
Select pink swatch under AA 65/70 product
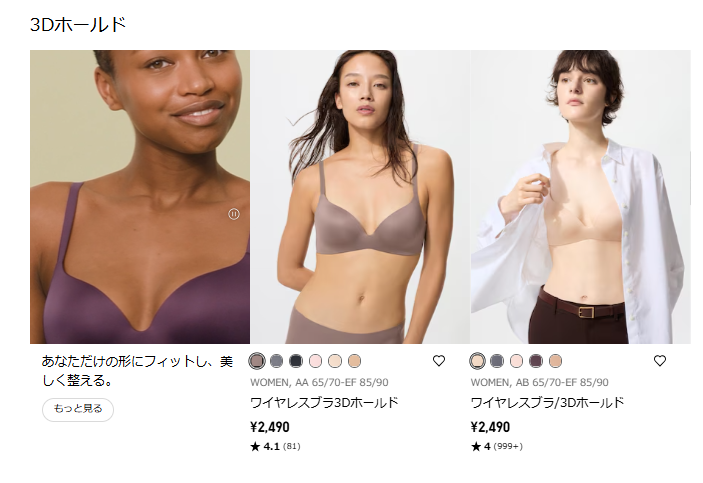click(316, 361)
